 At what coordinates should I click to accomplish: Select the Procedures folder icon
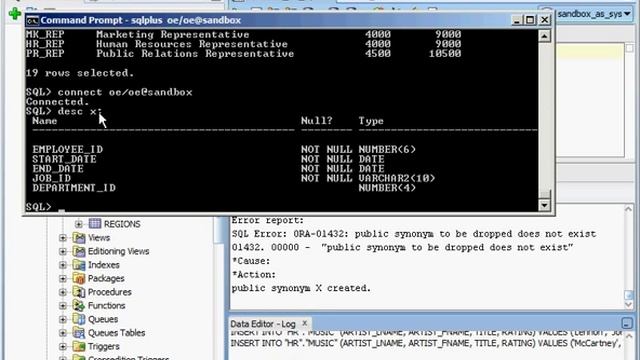pos(79,292)
